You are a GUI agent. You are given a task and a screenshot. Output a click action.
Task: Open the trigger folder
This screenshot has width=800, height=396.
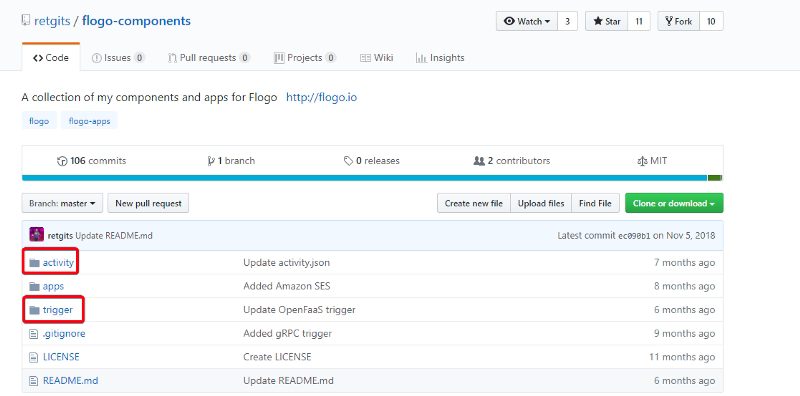tap(58, 310)
